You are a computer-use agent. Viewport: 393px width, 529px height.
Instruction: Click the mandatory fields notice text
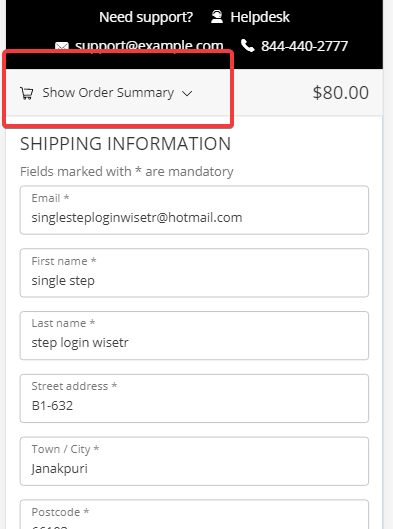click(x=127, y=171)
